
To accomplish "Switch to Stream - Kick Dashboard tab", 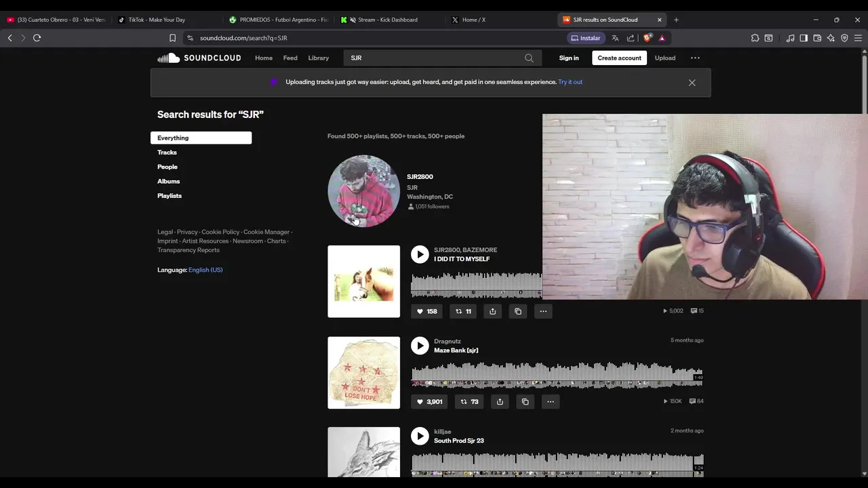I will pyautogui.click(x=388, y=20).
